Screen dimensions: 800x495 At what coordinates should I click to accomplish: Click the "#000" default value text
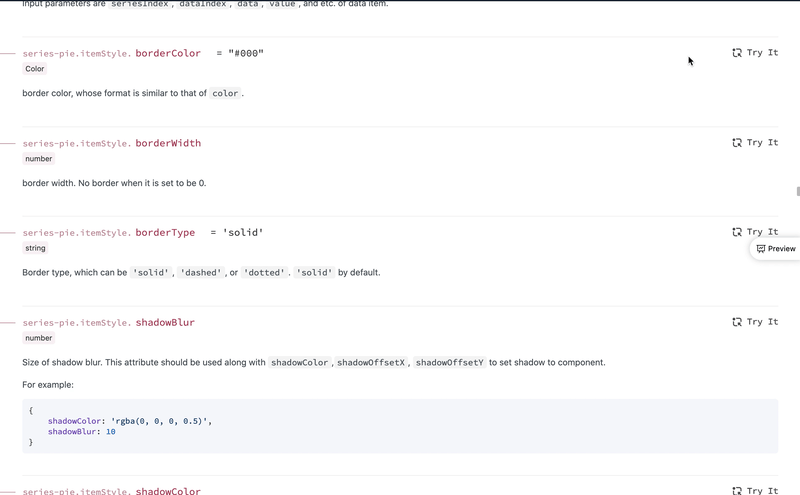(246, 53)
